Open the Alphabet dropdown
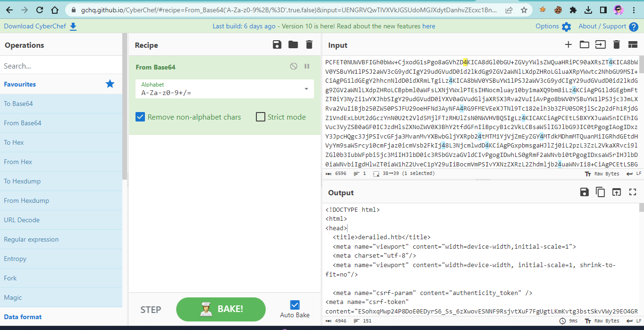This screenshot has height=330, width=644. coord(306,89)
